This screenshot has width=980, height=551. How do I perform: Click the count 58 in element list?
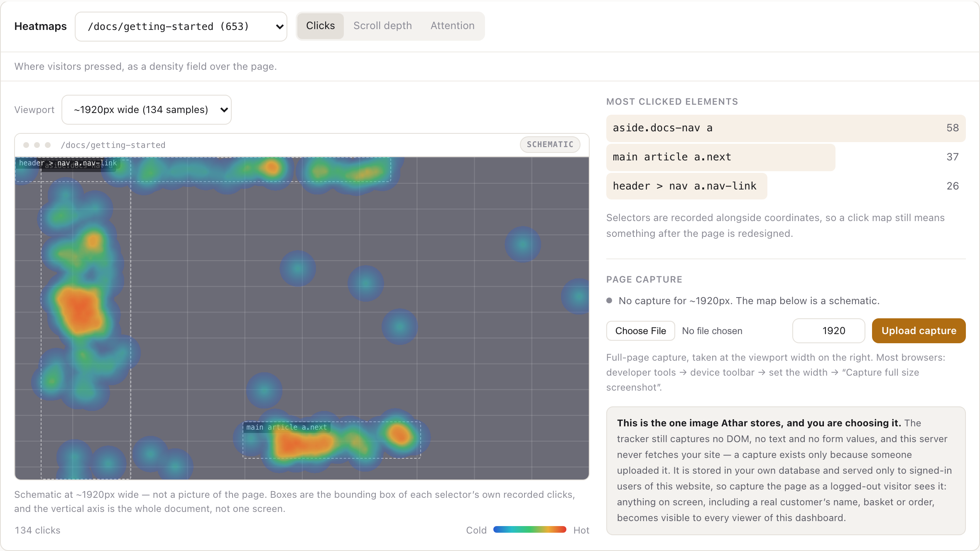pyautogui.click(x=953, y=128)
